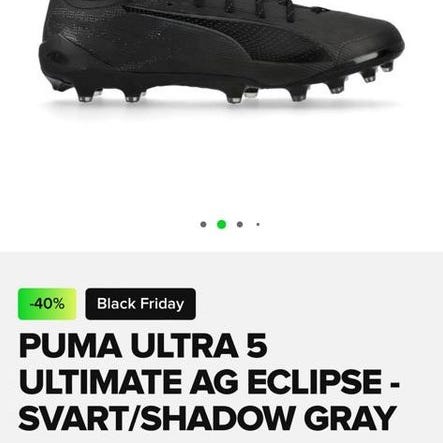
Task: Tap the SVART/SHADOW GRAY title text
Action: (208, 418)
